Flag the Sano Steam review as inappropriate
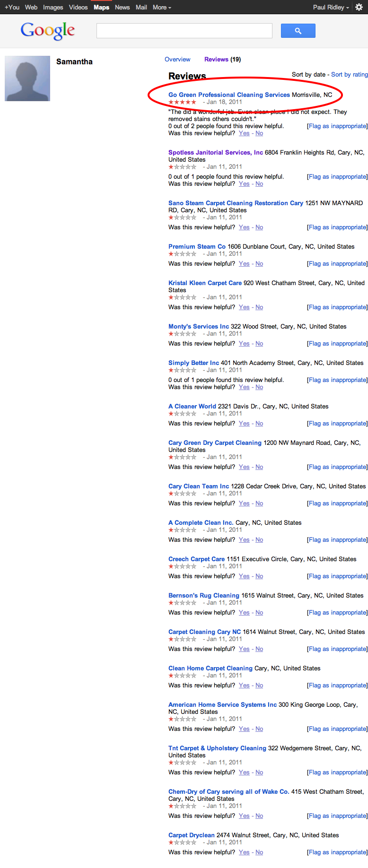Image resolution: width=368 pixels, height=868 pixels. 337,227
